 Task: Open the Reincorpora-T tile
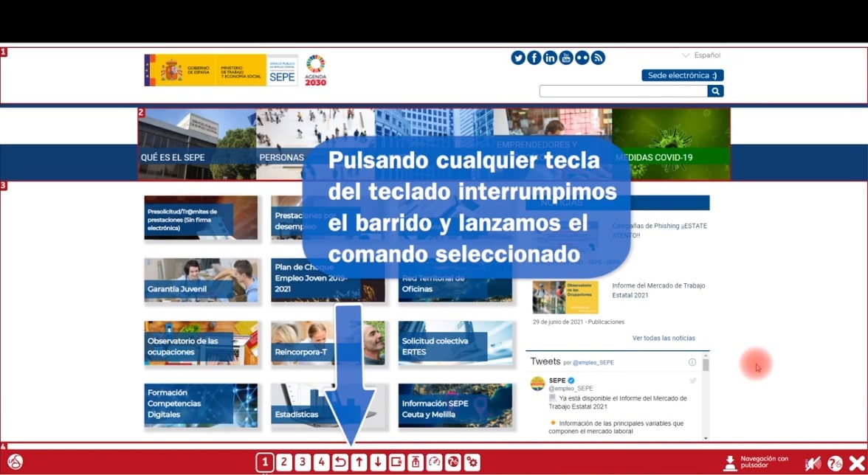tap(328, 343)
